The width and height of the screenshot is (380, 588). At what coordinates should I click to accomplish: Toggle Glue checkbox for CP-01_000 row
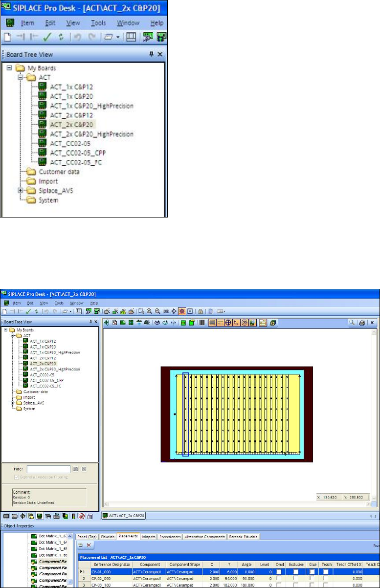pyautogui.click(x=313, y=571)
